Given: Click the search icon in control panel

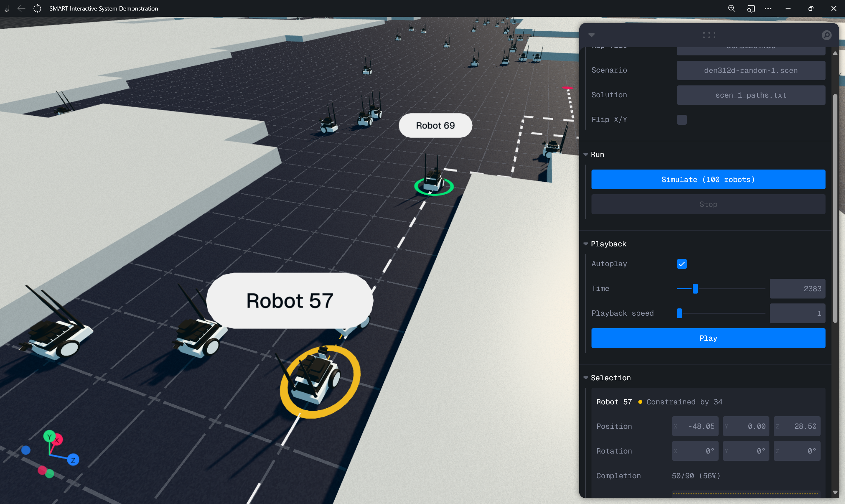Looking at the screenshot, I should coord(826,35).
